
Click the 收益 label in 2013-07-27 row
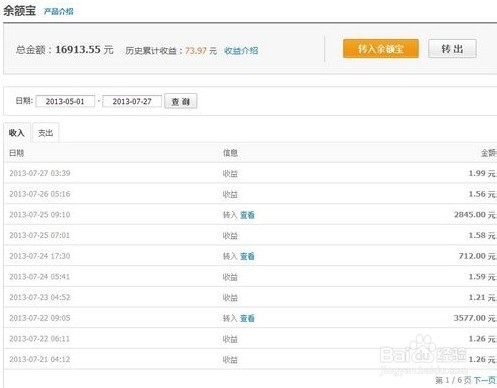click(230, 174)
